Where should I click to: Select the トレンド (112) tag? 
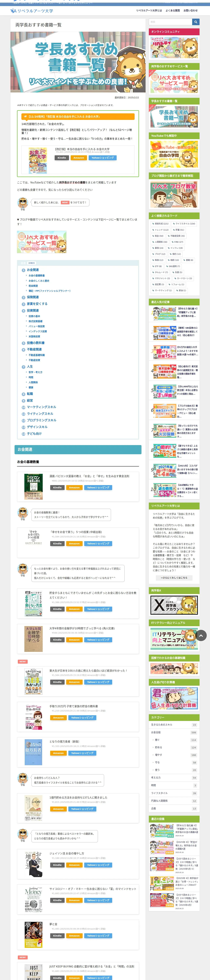pos(161,230)
